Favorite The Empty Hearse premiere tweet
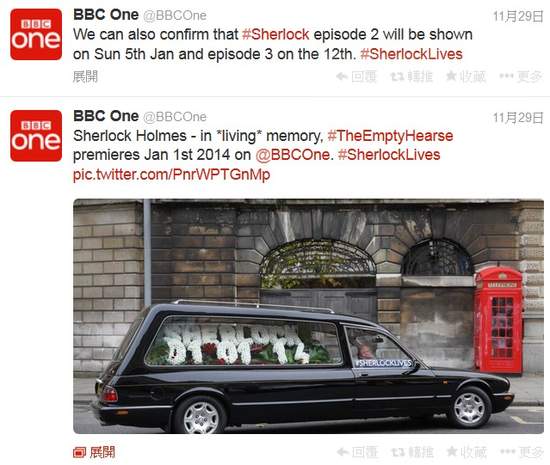 click(467, 452)
